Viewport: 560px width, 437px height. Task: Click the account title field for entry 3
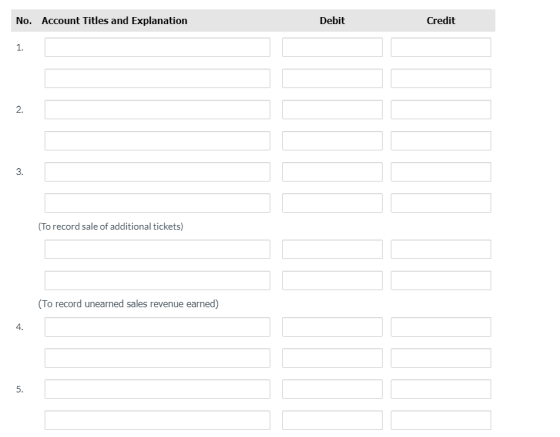157,172
